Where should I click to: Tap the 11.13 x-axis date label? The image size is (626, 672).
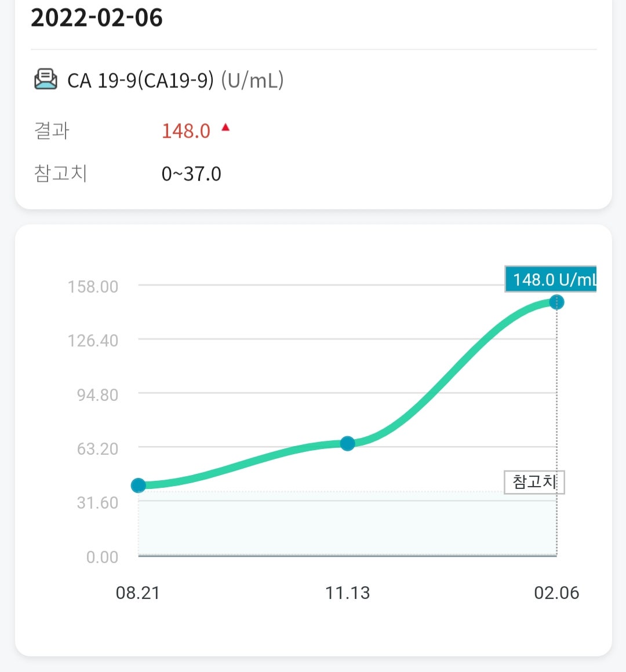(x=347, y=593)
